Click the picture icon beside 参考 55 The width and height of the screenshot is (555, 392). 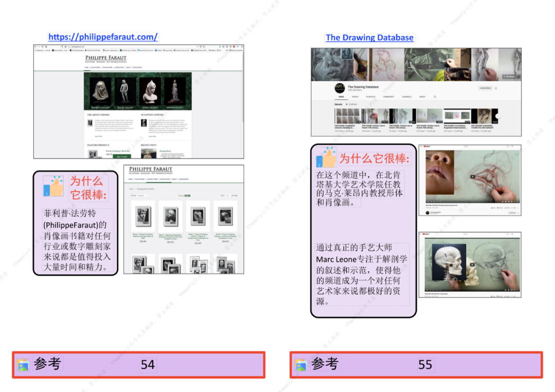pyautogui.click(x=301, y=365)
